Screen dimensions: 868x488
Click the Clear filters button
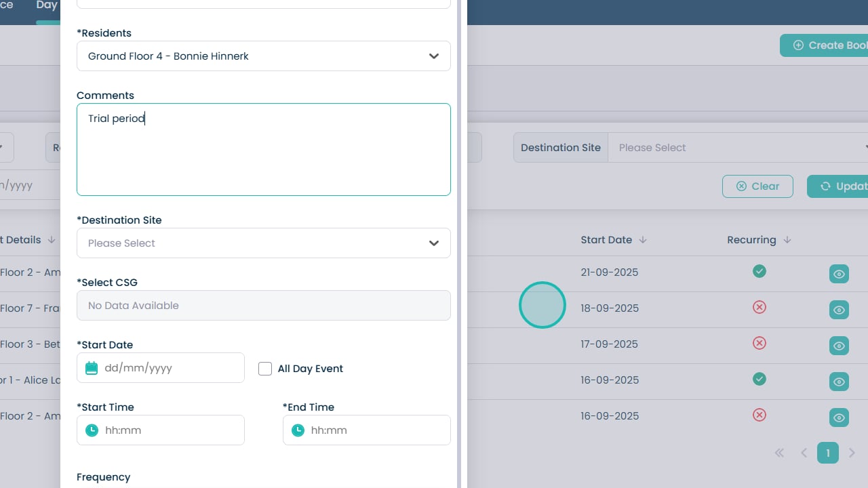(757, 186)
